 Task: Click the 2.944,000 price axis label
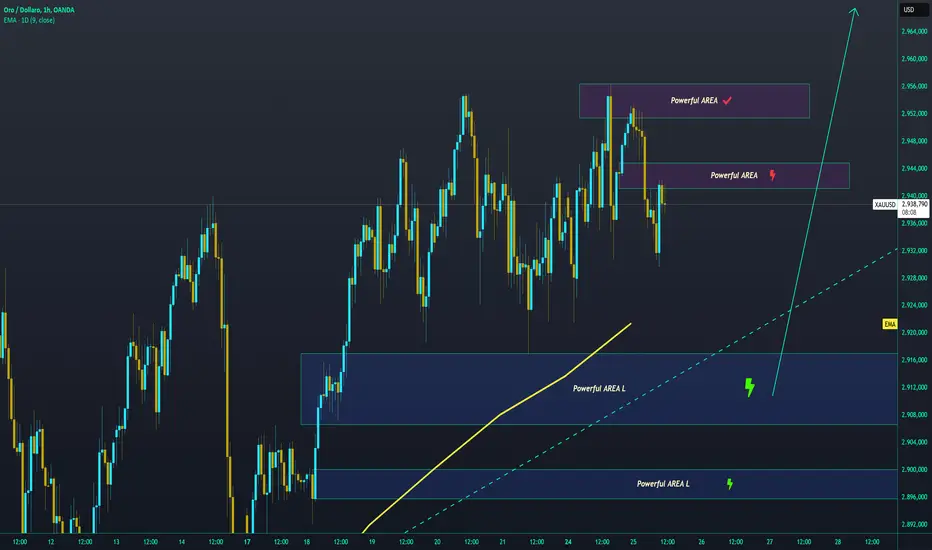pyautogui.click(x=914, y=169)
